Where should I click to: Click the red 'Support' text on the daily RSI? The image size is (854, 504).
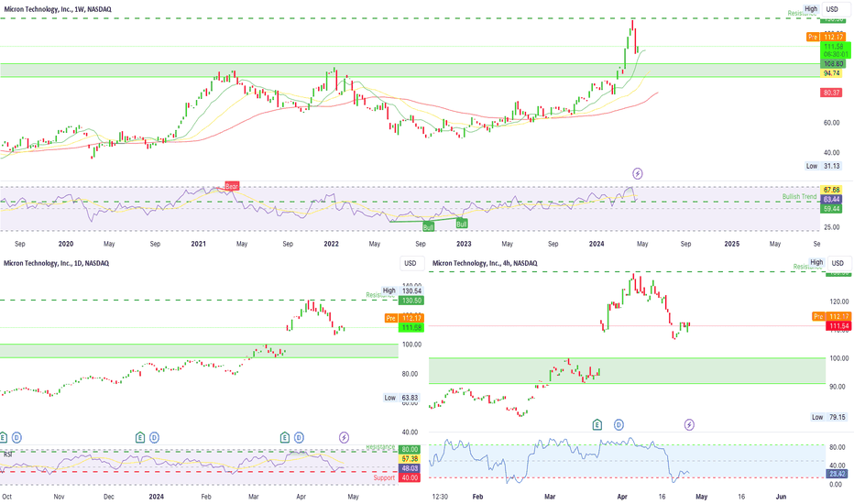[384, 477]
